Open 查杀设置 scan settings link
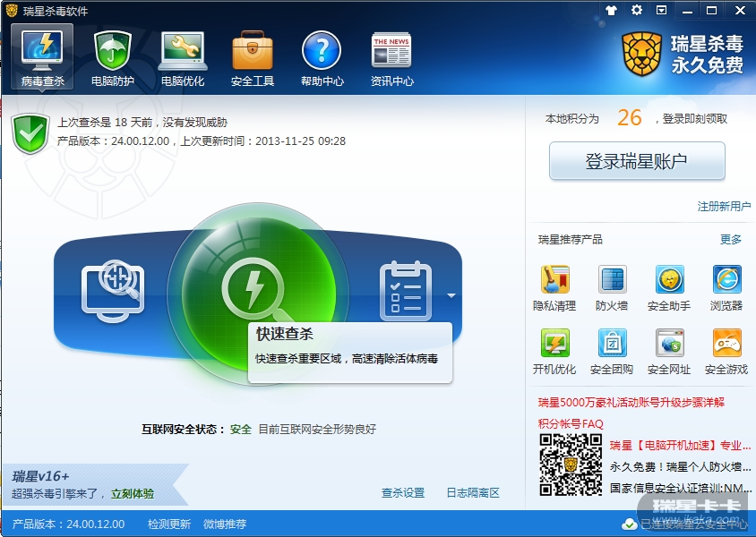 click(403, 492)
